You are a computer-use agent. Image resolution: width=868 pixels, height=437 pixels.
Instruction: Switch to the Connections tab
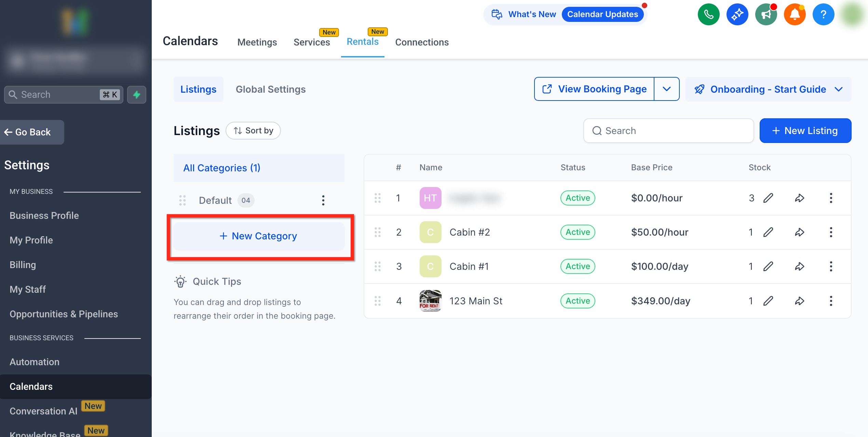422,42
